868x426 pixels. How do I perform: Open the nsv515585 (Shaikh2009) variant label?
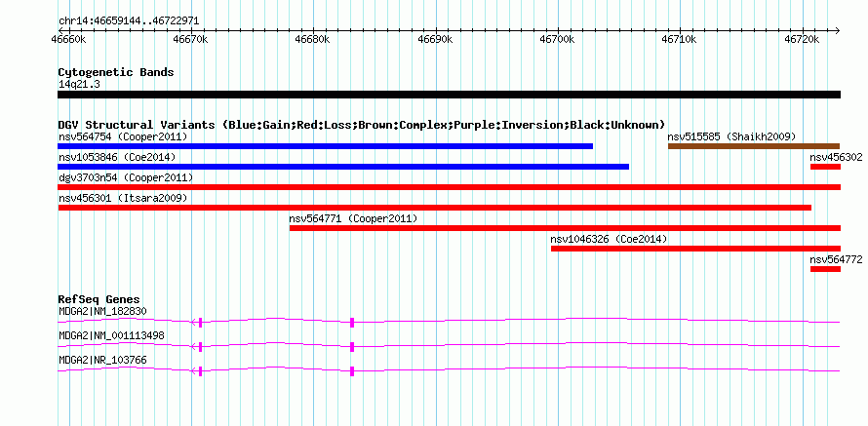(x=731, y=136)
